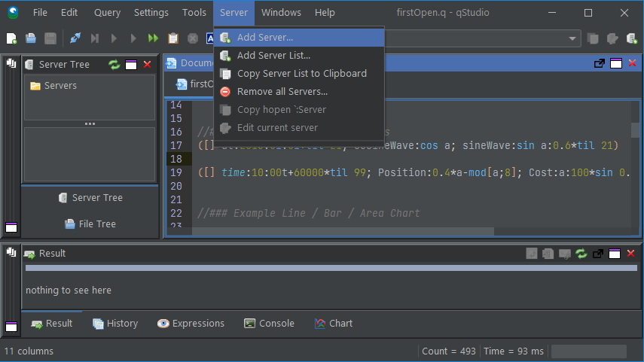Choose Remove all Servers... menu entry

299,92
